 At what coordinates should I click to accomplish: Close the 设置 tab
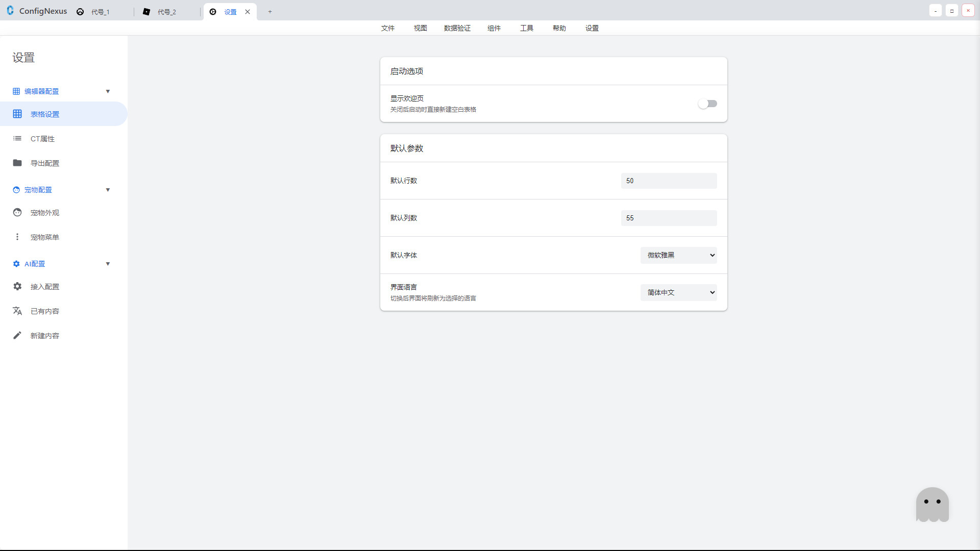248,12
